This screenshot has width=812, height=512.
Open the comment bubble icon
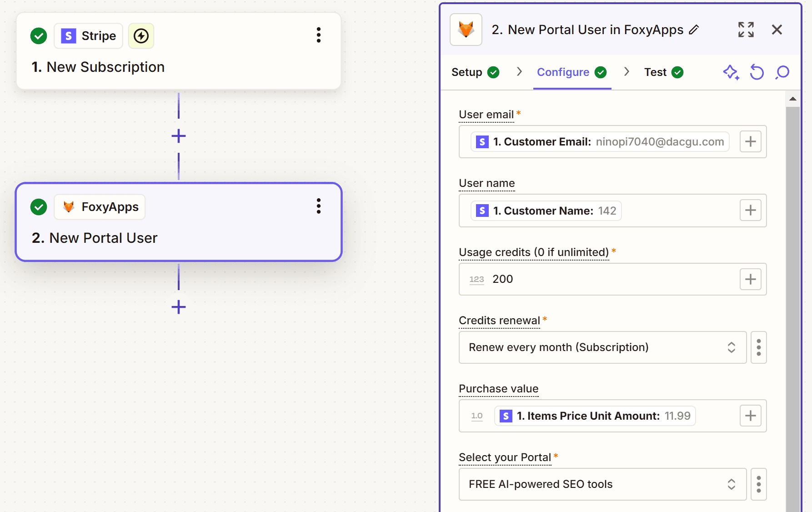pyautogui.click(x=782, y=72)
